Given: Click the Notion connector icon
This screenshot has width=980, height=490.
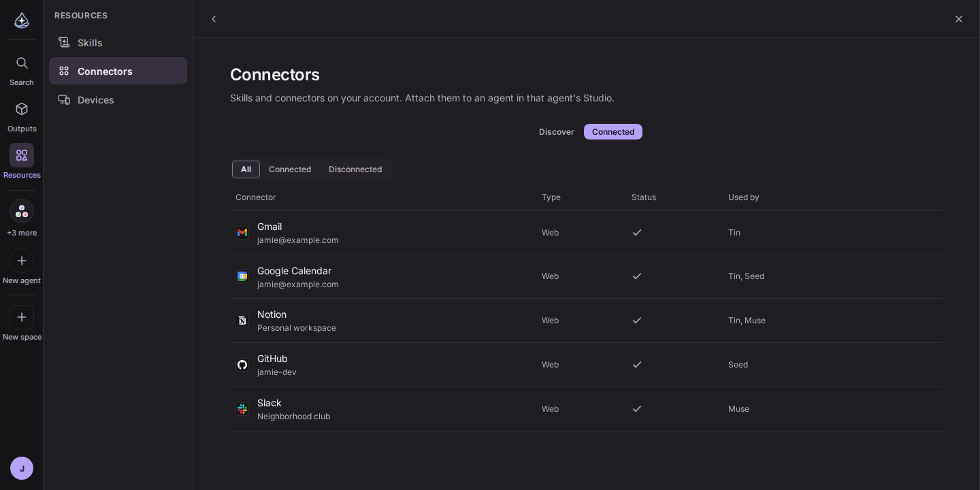Looking at the screenshot, I should pos(242,321).
